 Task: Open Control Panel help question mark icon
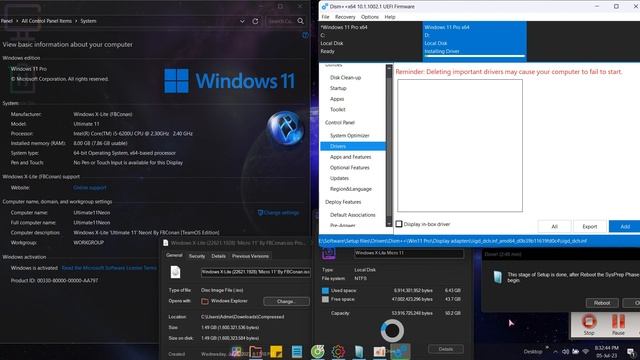[305, 35]
